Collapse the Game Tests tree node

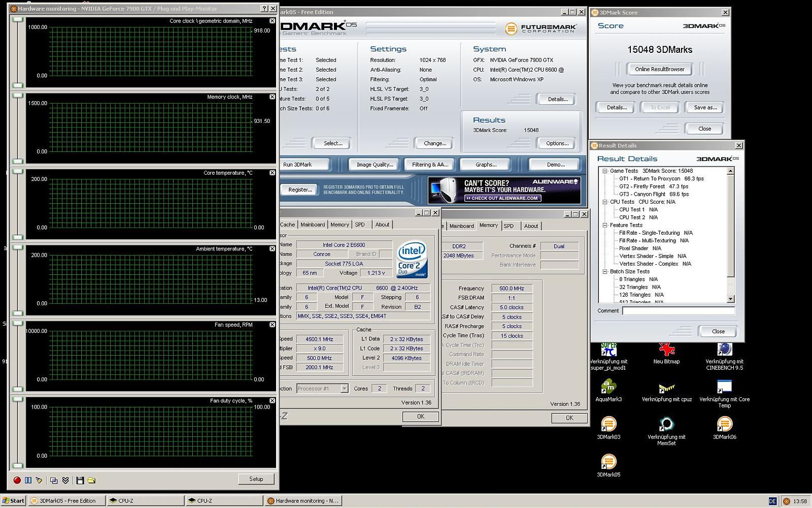click(x=605, y=171)
